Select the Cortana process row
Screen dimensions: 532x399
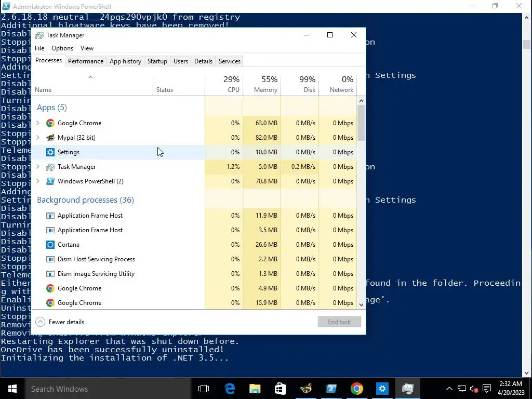tap(194, 245)
